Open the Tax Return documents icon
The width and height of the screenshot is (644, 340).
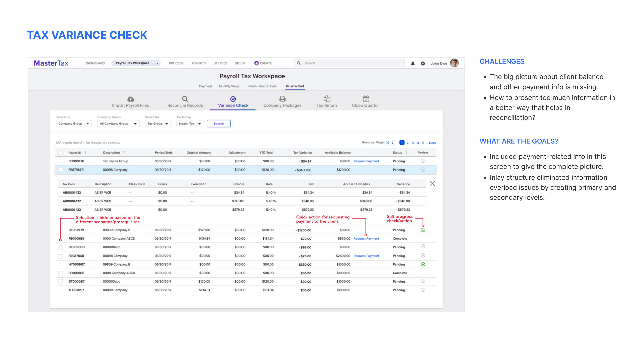(327, 99)
